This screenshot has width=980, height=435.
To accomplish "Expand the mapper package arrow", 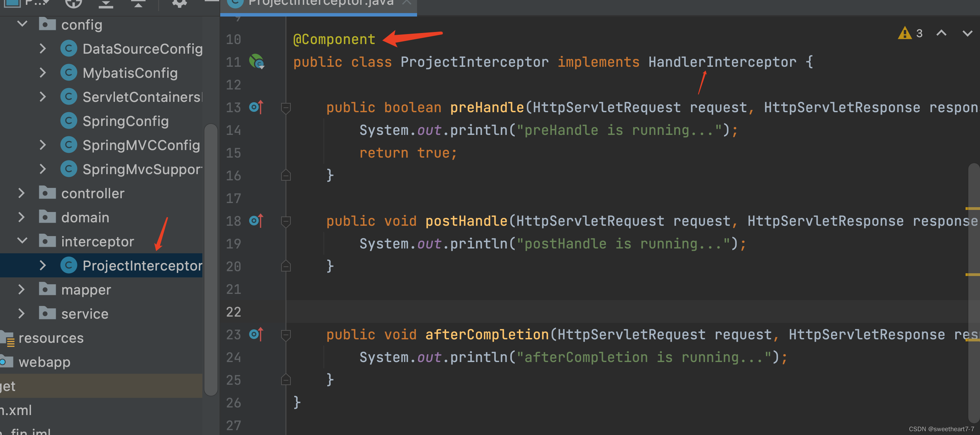I will click(x=21, y=290).
